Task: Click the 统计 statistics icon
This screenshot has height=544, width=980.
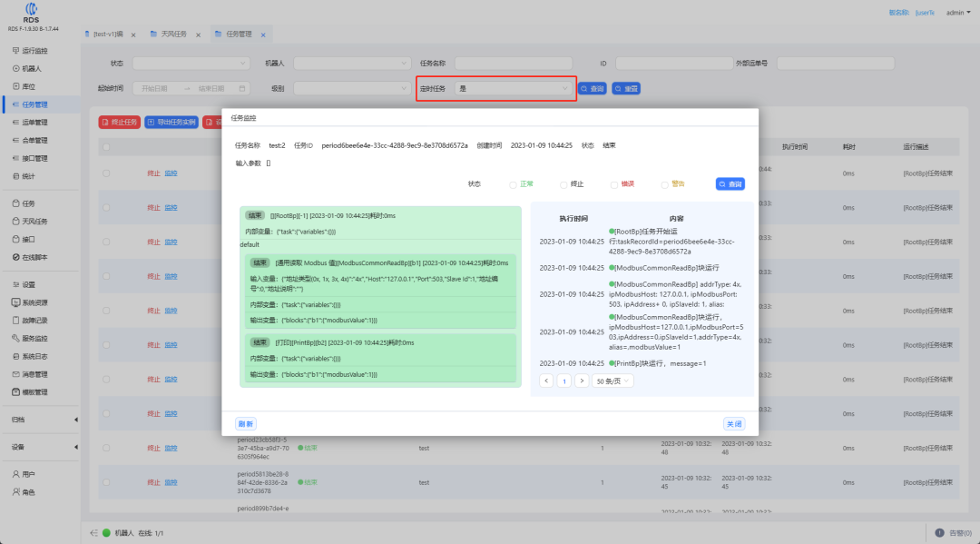Action: pyautogui.click(x=15, y=175)
